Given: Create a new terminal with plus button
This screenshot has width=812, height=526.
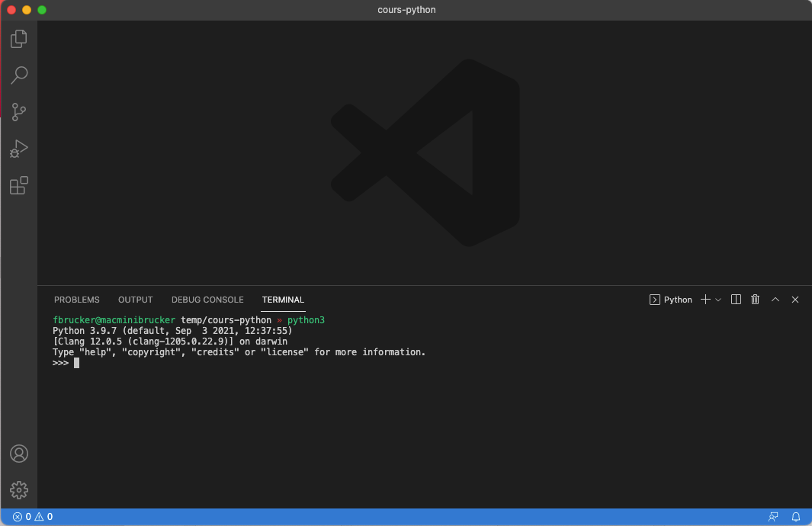Looking at the screenshot, I should [705, 300].
